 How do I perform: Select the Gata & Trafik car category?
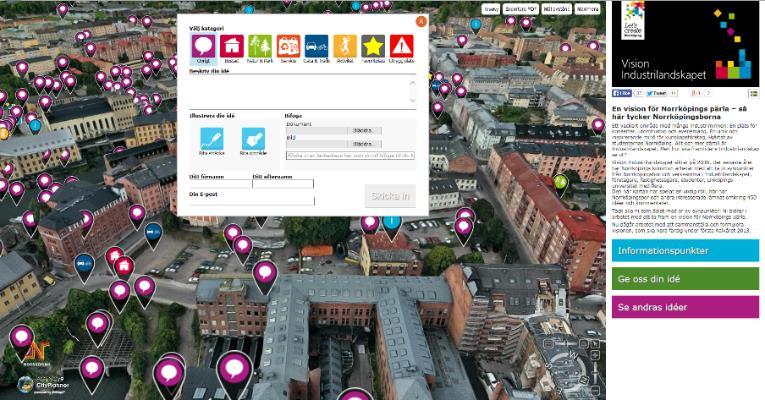coord(316,47)
